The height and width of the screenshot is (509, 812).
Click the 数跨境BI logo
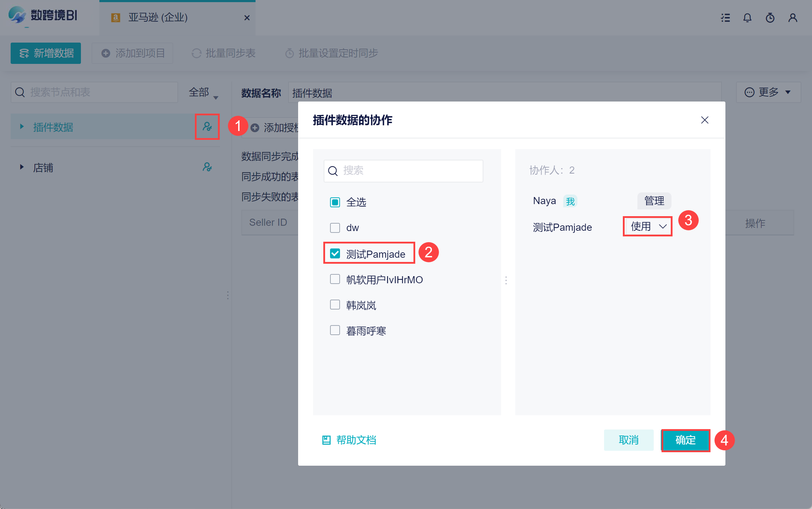(43, 16)
